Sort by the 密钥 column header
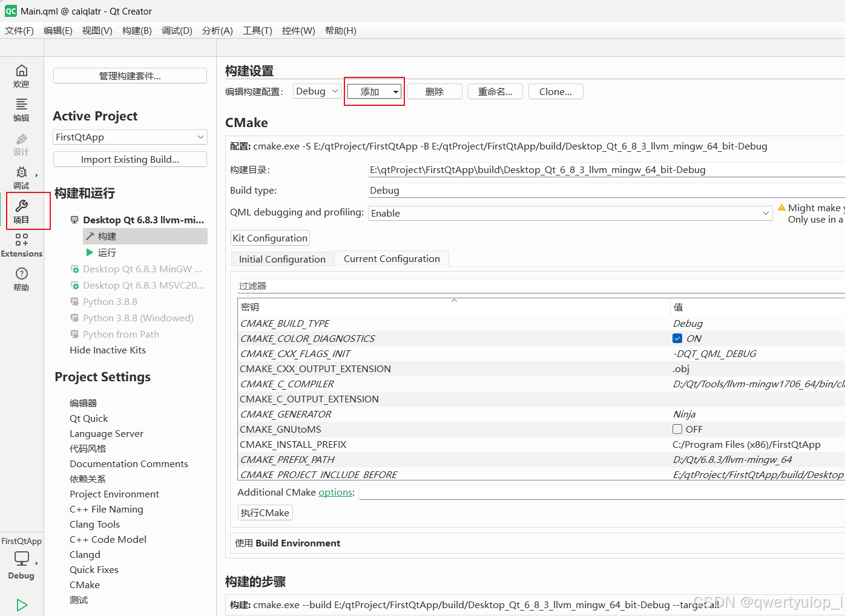 454,307
